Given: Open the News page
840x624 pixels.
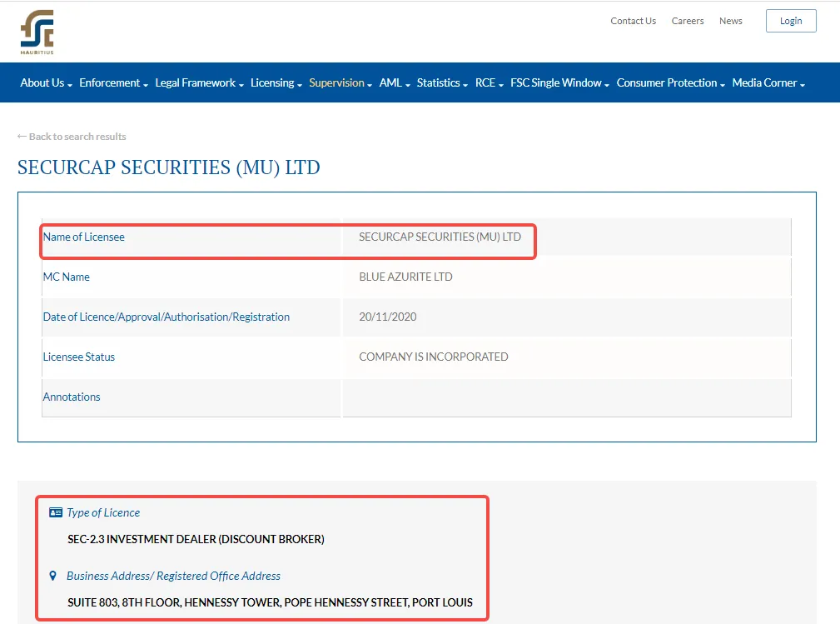Looking at the screenshot, I should point(731,21).
